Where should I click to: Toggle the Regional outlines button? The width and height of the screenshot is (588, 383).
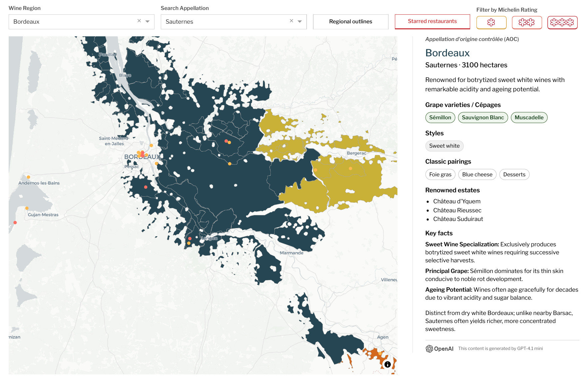click(351, 22)
